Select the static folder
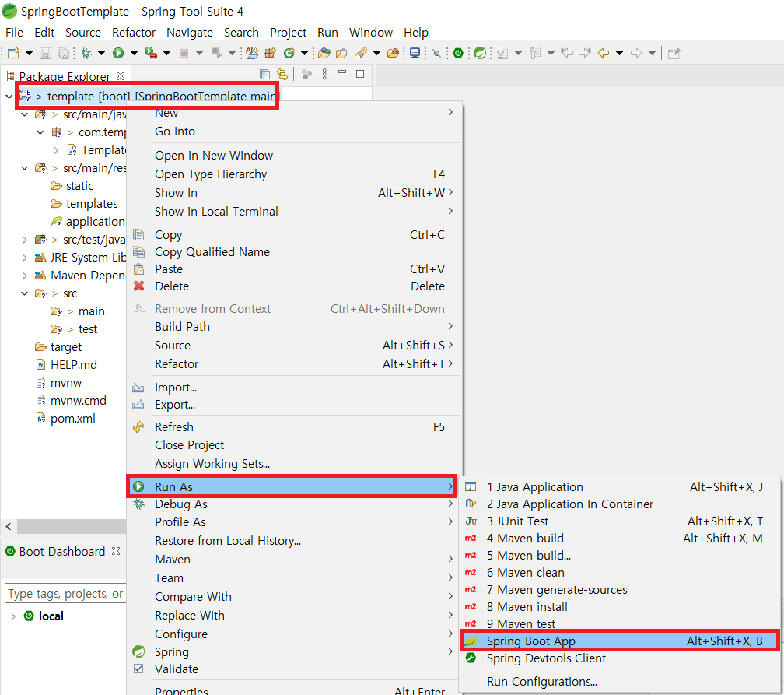The height and width of the screenshot is (695, 784). (79, 186)
